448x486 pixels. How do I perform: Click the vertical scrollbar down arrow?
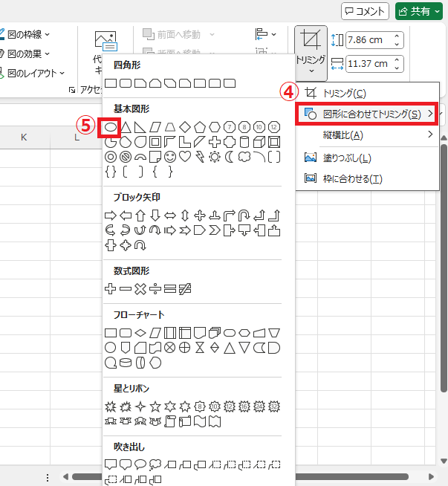tap(444, 461)
